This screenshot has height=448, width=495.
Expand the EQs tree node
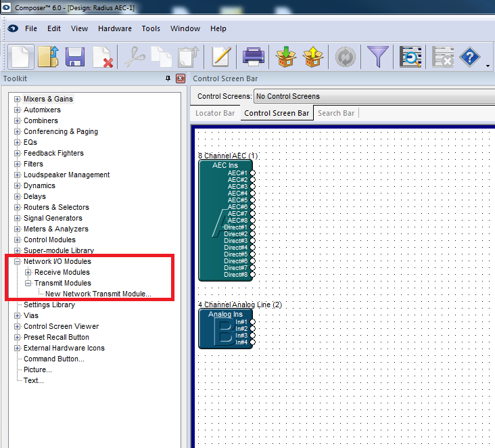click(18, 142)
